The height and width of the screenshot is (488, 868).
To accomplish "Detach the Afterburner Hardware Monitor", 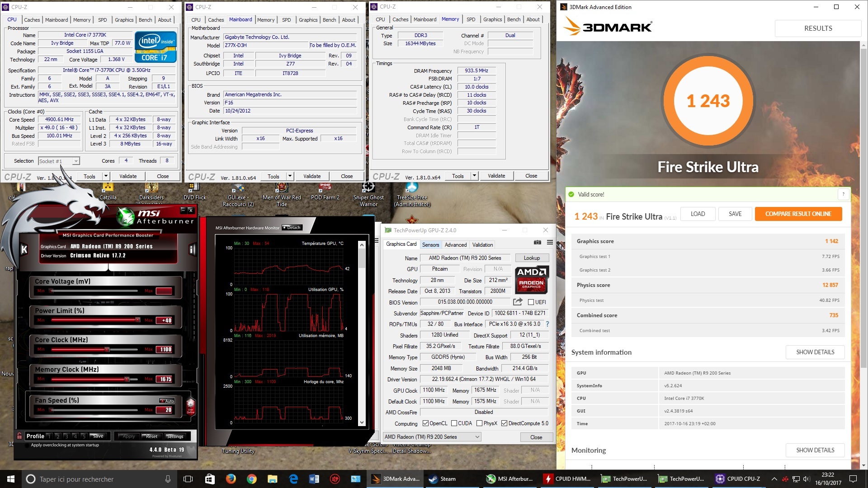I will click(292, 227).
